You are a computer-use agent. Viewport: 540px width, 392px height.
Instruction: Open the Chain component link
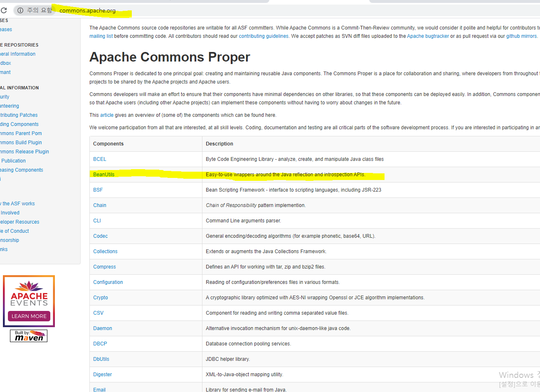click(100, 205)
